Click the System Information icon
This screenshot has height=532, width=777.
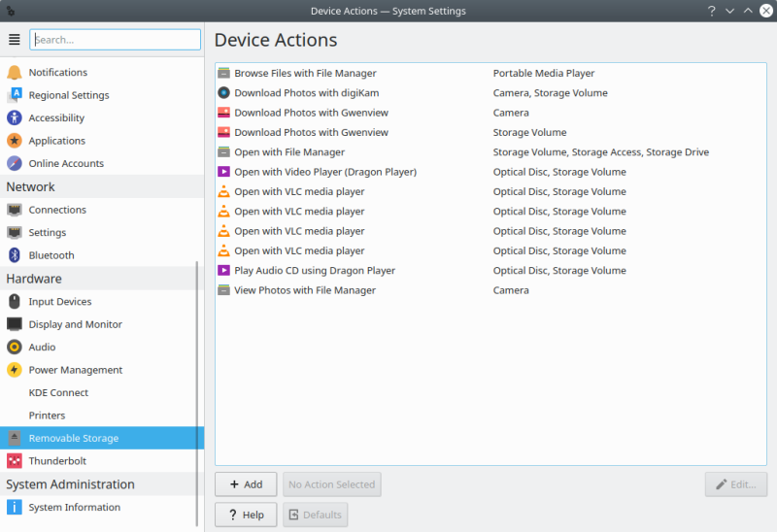(14, 507)
